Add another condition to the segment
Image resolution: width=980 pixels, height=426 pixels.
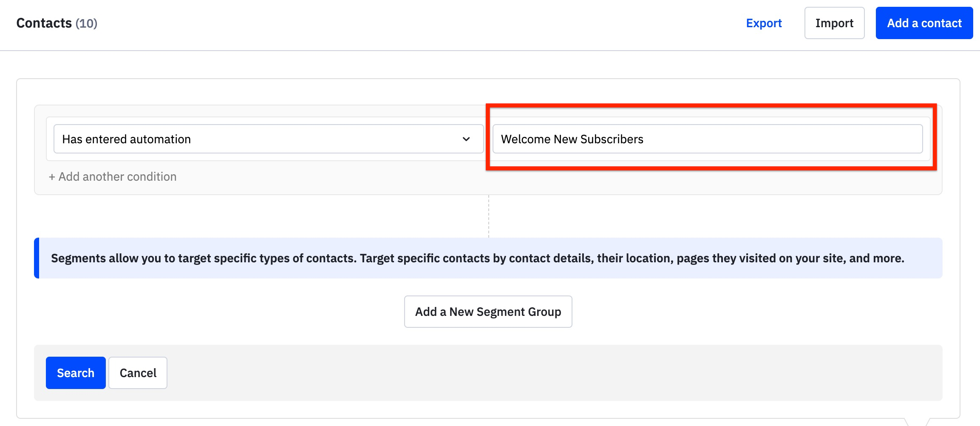click(x=113, y=176)
